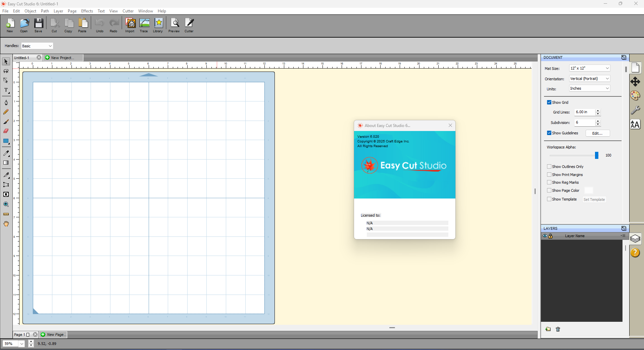The image size is (644, 350).
Task: Open the Path menu
Action: [x=45, y=11]
